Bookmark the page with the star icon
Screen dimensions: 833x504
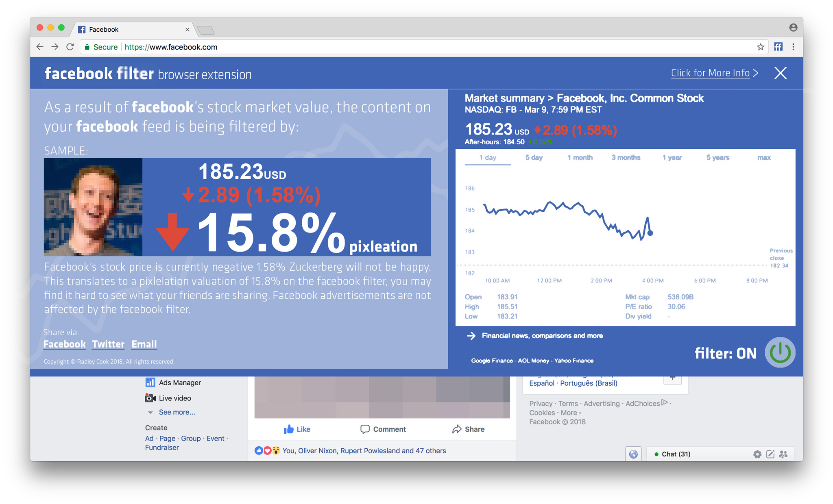[760, 47]
